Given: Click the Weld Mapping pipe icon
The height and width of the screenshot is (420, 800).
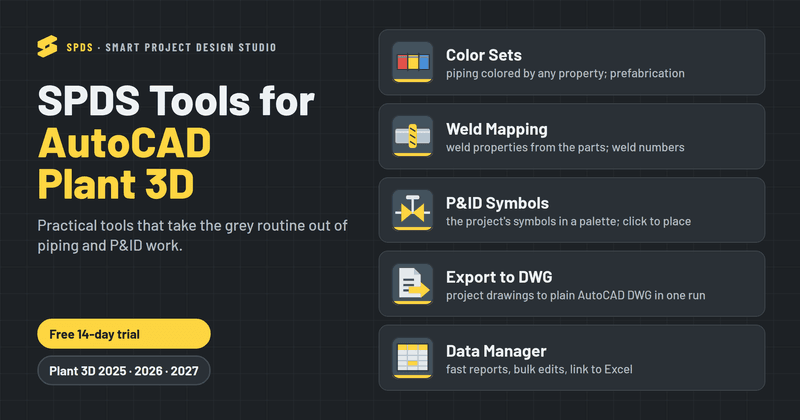Looking at the screenshot, I should (413, 136).
